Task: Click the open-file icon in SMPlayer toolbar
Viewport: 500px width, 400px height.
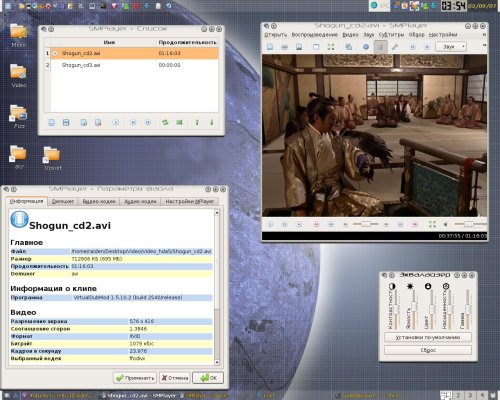Action: click(x=270, y=47)
